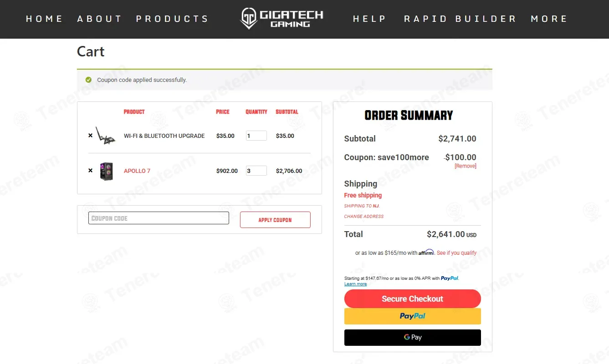
Task: Click coupon applied successfully message
Action: point(142,80)
